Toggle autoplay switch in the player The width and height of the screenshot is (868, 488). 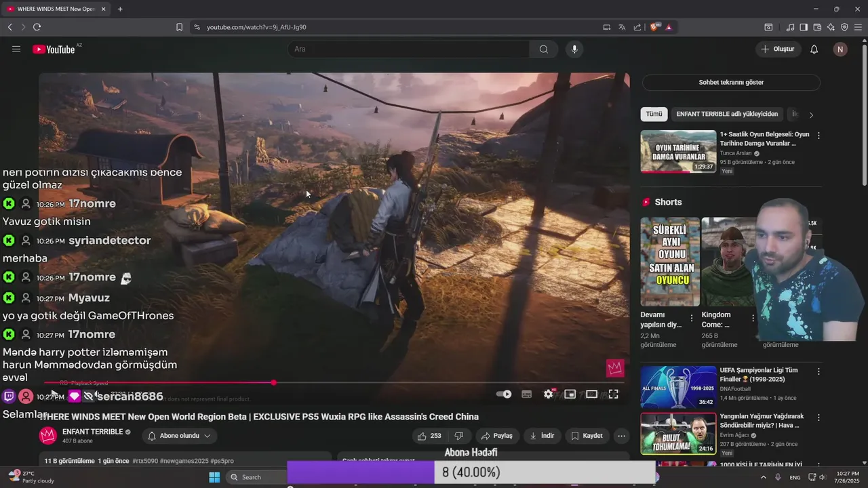click(504, 394)
